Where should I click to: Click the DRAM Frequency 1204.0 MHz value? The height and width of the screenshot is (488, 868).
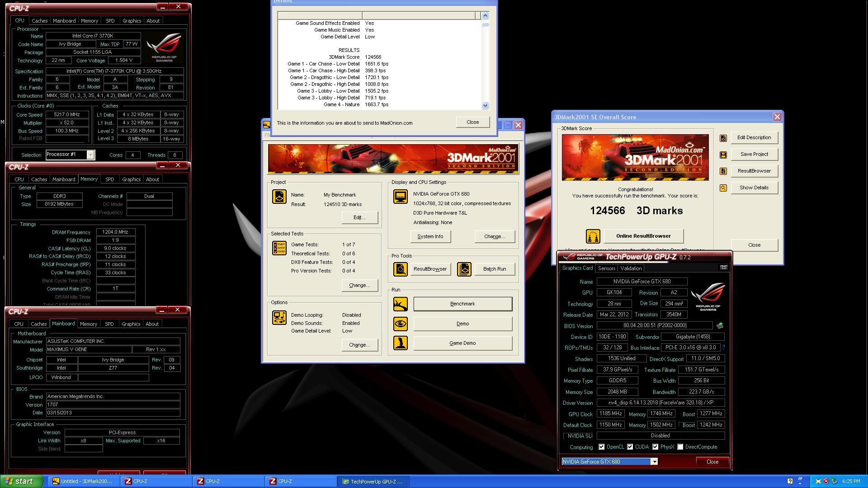pos(115,232)
